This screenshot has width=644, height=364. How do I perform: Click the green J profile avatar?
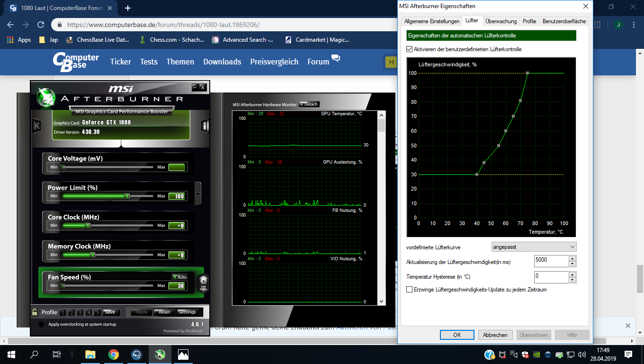pyautogui.click(x=618, y=25)
